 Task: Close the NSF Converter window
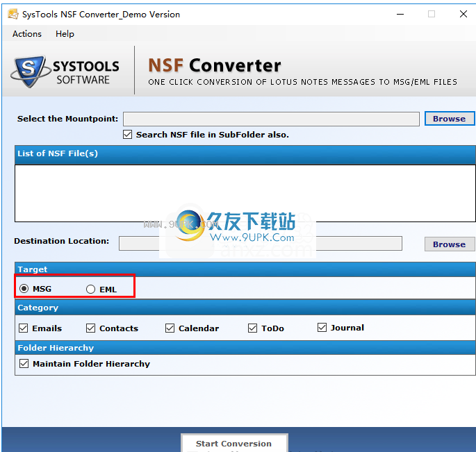[x=463, y=14]
